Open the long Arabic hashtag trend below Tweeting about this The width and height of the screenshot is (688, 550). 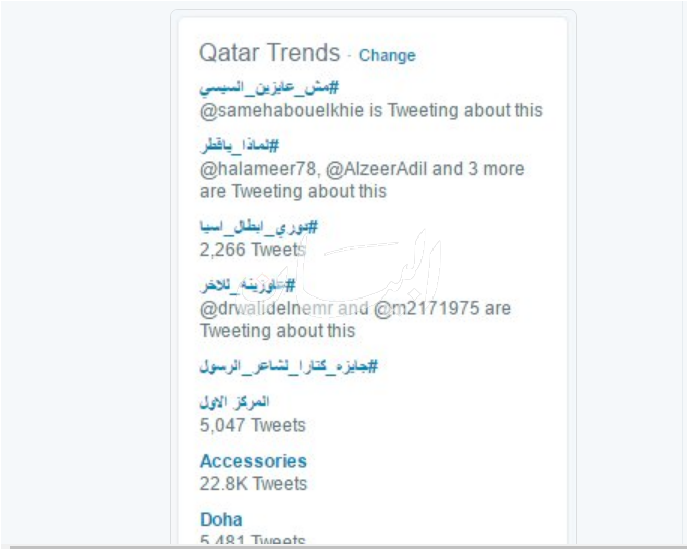[x=289, y=366]
